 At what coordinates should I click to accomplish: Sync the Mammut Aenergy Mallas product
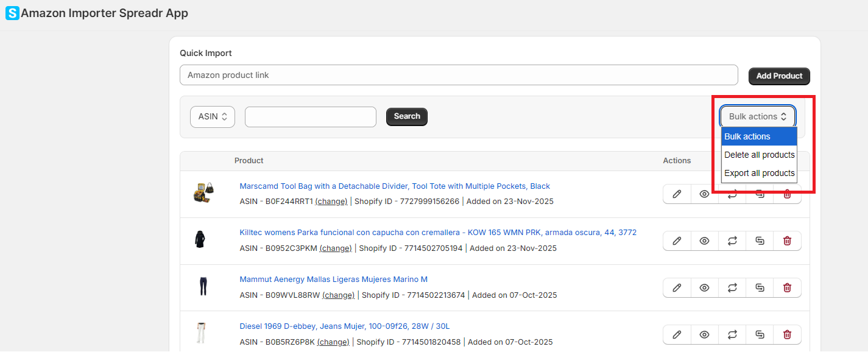point(732,287)
